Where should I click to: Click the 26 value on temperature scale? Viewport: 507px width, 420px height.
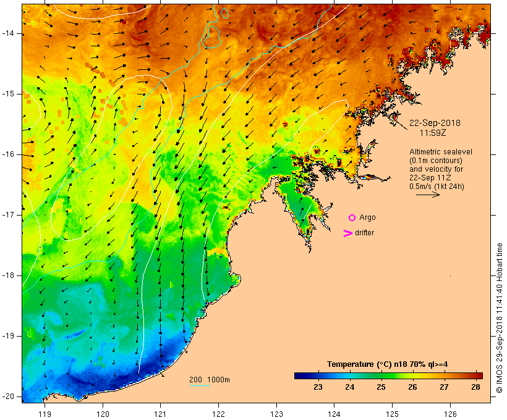[x=412, y=387]
